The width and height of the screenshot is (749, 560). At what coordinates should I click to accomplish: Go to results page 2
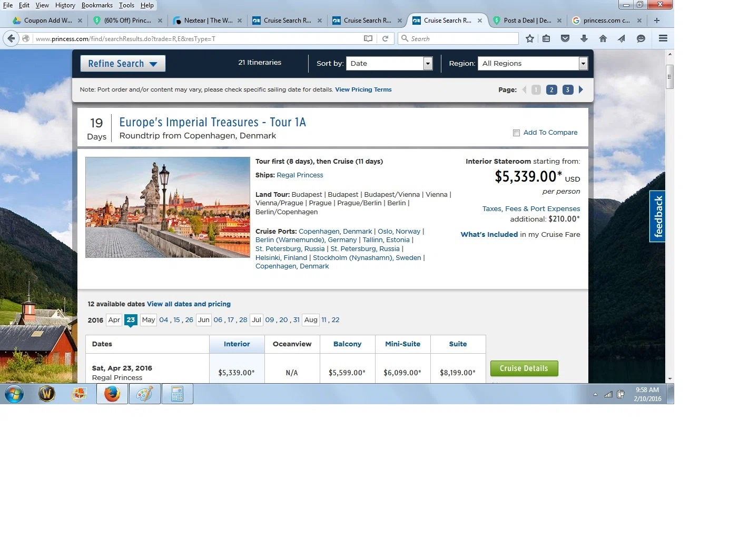(x=551, y=89)
